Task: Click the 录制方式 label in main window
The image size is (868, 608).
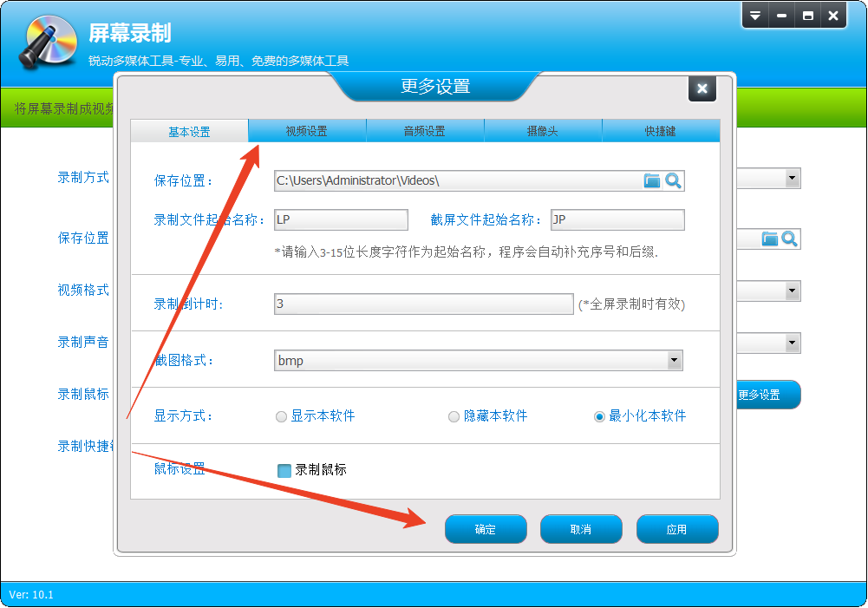Action: click(83, 178)
